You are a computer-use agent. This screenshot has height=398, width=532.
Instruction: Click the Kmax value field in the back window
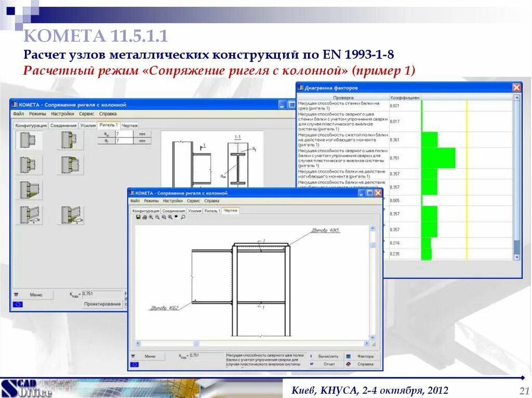[103, 294]
